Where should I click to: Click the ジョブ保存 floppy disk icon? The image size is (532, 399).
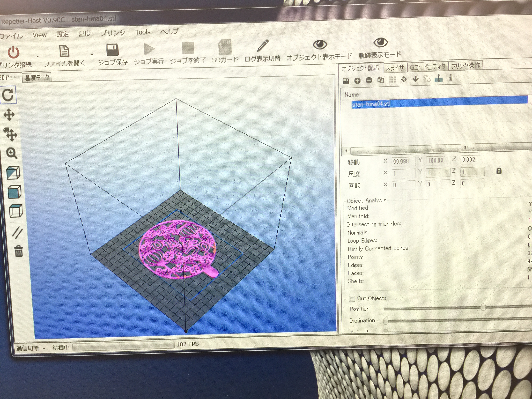click(x=112, y=50)
